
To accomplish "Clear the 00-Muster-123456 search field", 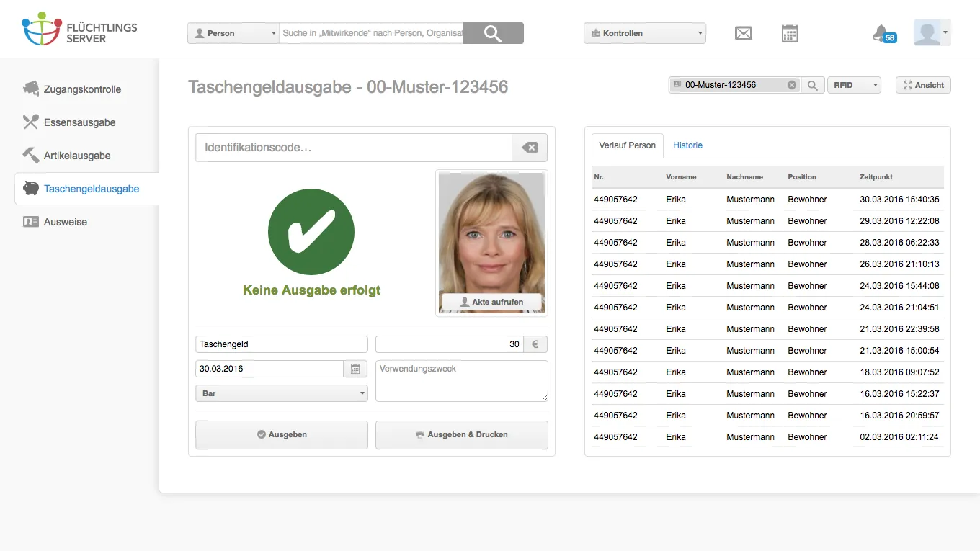I will coord(792,85).
